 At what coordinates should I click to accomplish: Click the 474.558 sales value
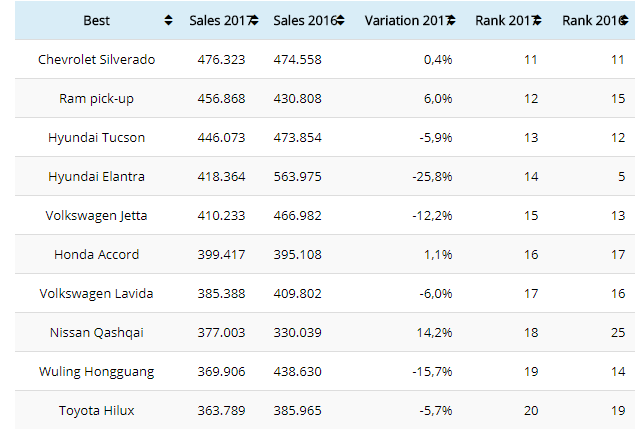(298, 60)
